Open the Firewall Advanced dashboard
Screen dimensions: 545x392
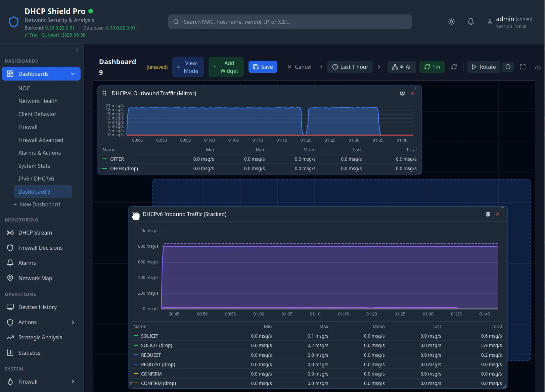41,140
